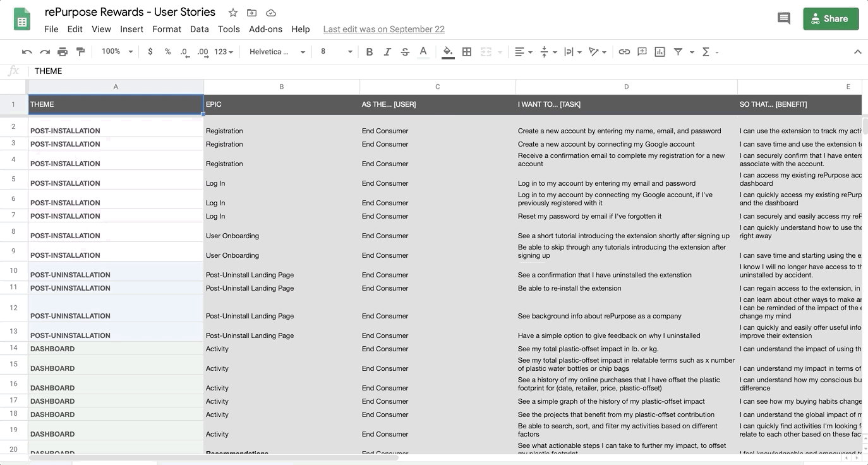Open the Insert menu
Image resolution: width=868 pixels, height=465 pixels.
131,29
